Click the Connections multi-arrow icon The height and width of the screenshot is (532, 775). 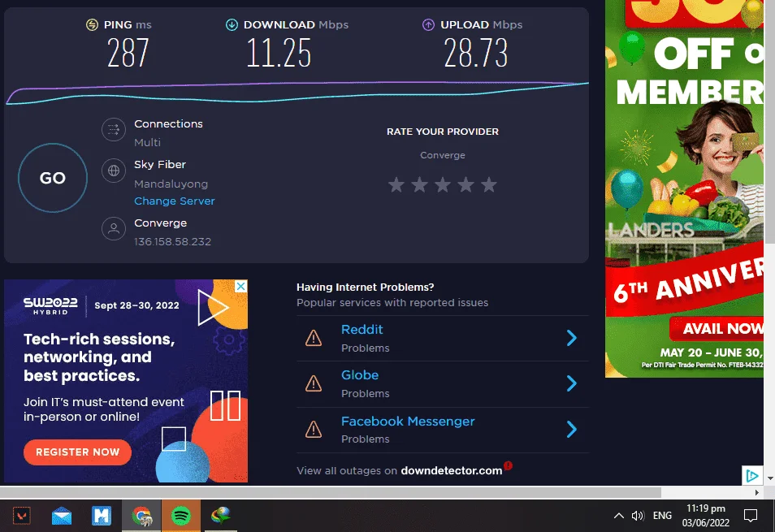(x=114, y=130)
